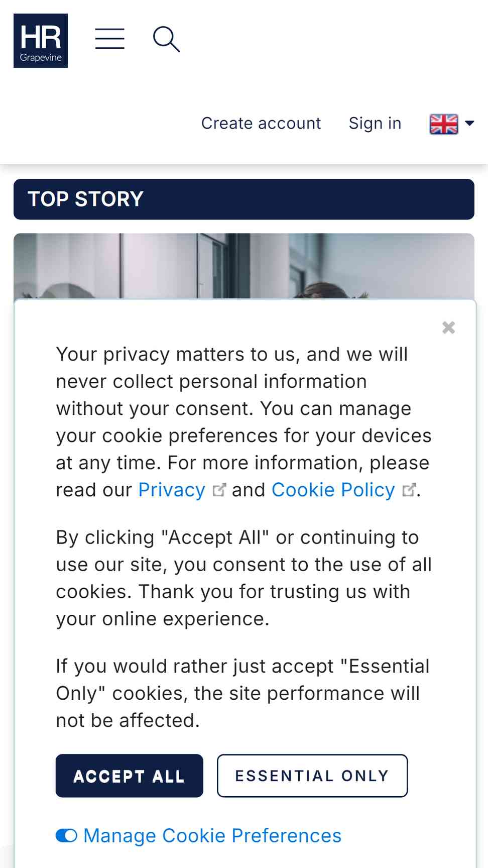Image resolution: width=488 pixels, height=868 pixels.
Task: Click the ACCEPT ALL button
Action: 130,776
